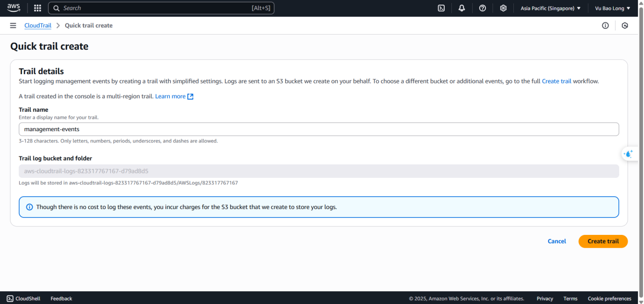Screen dimensions: 644x304
Task: Open the Terms link
Action: pos(570,298)
